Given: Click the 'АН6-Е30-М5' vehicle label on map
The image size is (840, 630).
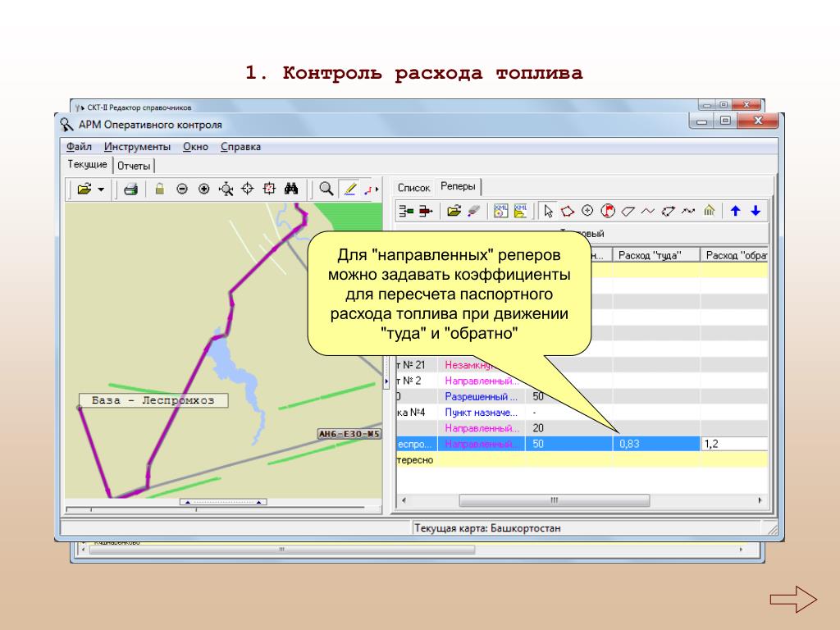Looking at the screenshot, I should [349, 434].
